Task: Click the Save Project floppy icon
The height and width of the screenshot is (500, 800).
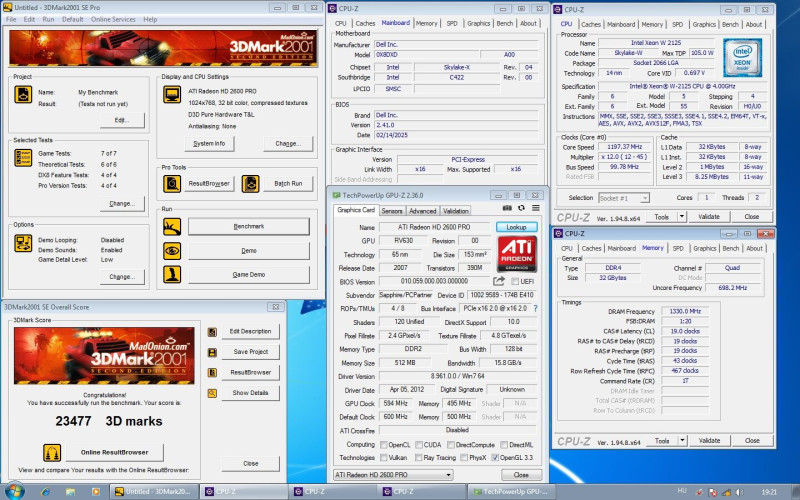Action: coord(213,351)
